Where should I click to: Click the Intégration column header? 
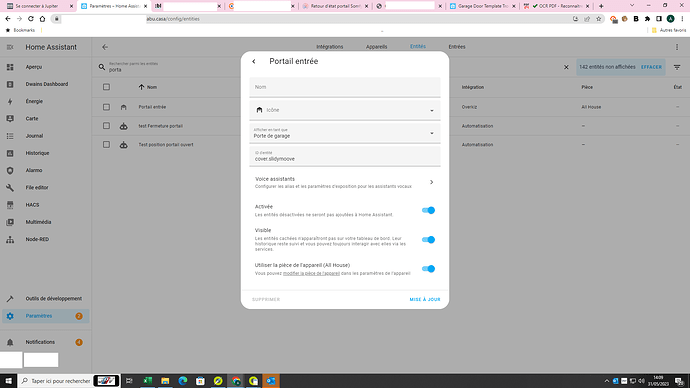473,87
